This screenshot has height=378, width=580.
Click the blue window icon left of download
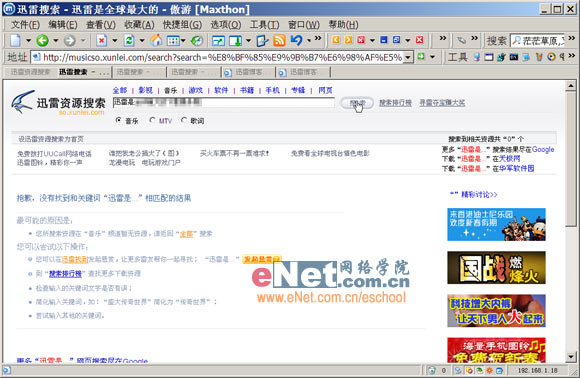point(218,40)
